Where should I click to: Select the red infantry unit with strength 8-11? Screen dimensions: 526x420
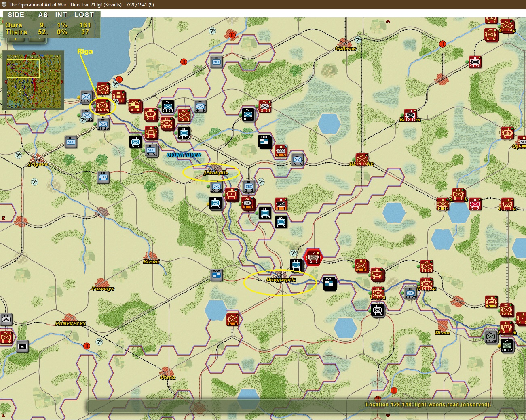click(x=265, y=106)
